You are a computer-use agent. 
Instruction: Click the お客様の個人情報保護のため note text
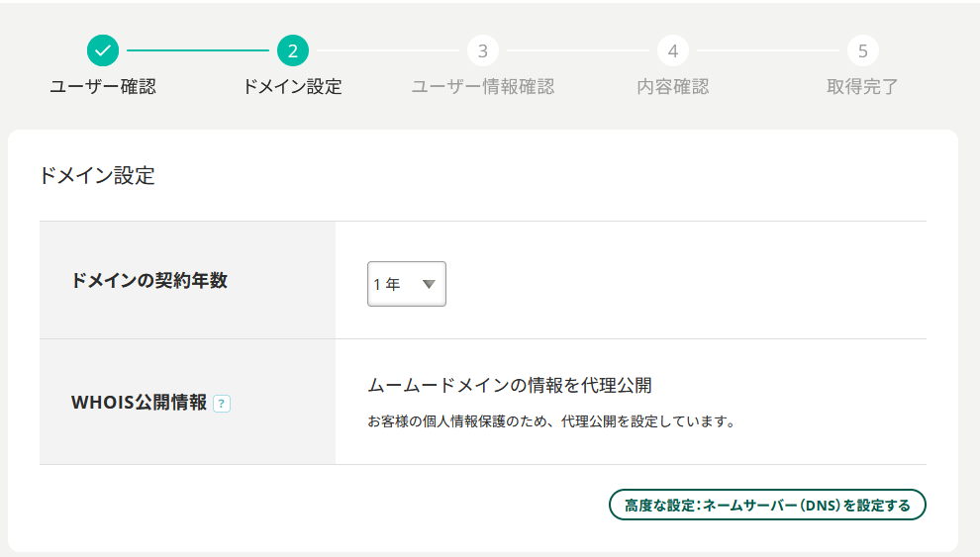tap(551, 421)
